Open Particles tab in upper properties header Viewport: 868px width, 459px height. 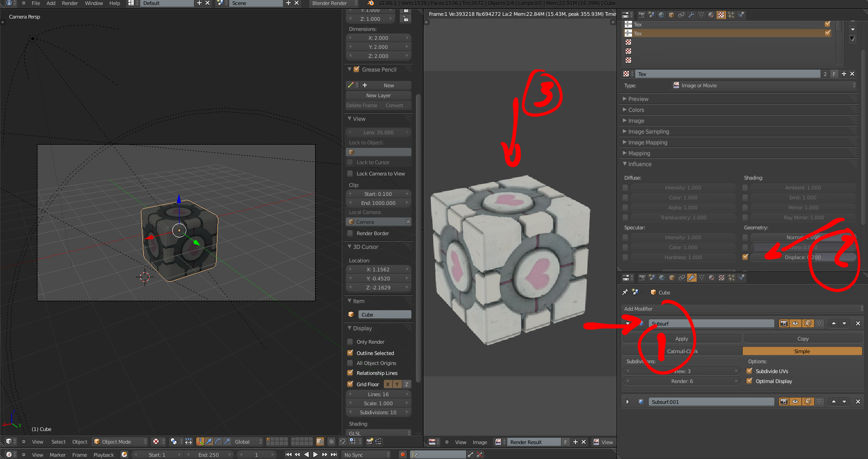[x=731, y=15]
